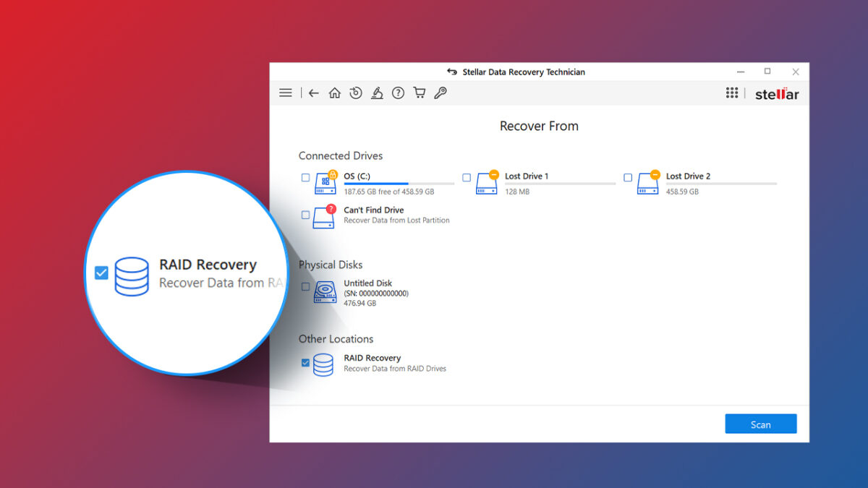Check the OS (C:) checkbox
Image resolution: width=868 pixels, height=488 pixels.
click(x=305, y=177)
